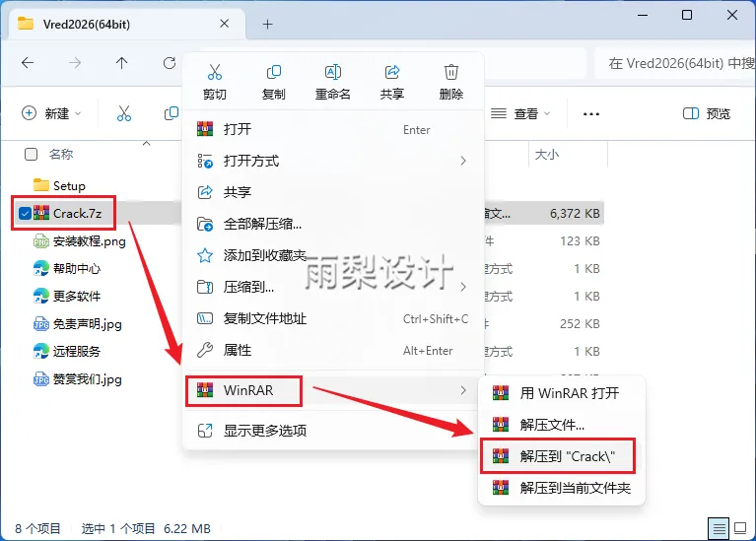Screen dimensions: 756x541
Task: Click the search box 在 Vred2026(64bit) 中搜
Action: coord(675,63)
